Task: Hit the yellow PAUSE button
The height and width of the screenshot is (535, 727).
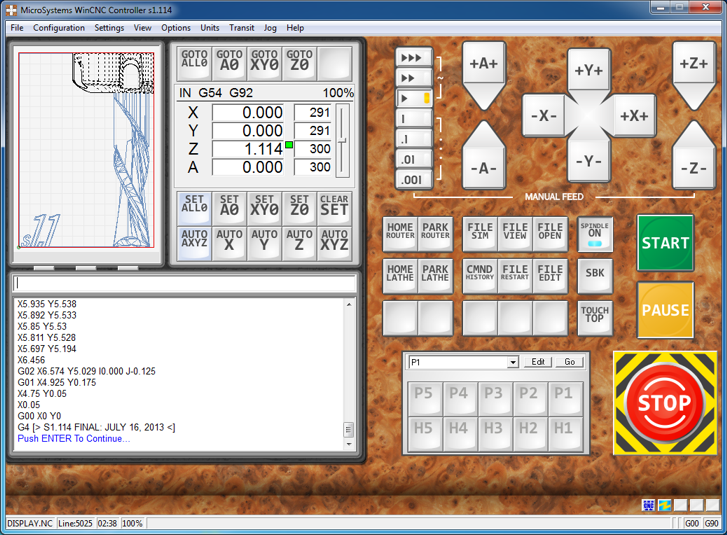Action: tap(665, 310)
